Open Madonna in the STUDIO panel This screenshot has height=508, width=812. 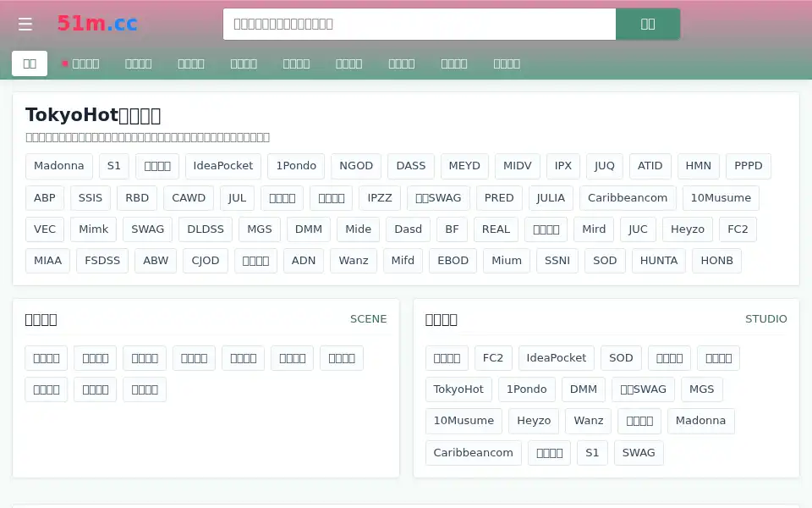pos(700,421)
